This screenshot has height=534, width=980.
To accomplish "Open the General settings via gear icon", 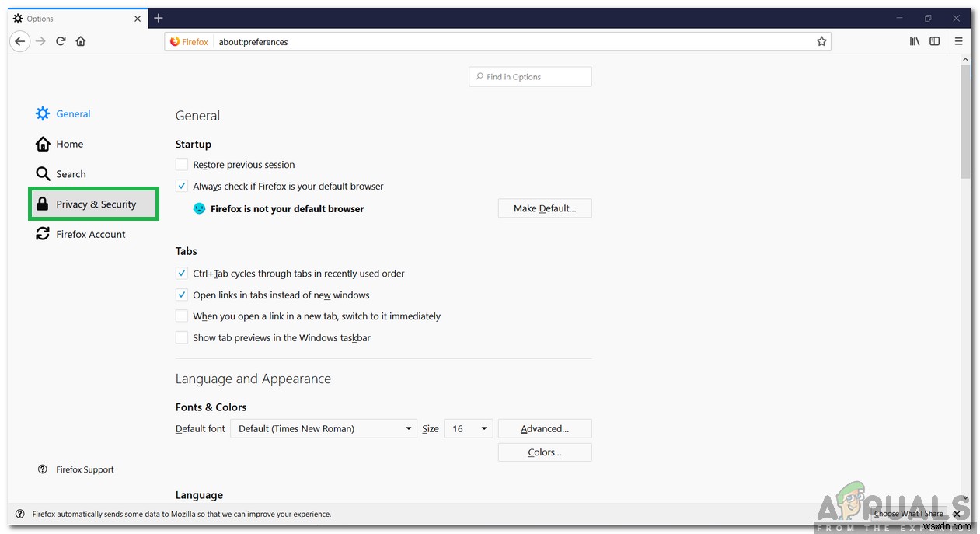I will tap(42, 113).
